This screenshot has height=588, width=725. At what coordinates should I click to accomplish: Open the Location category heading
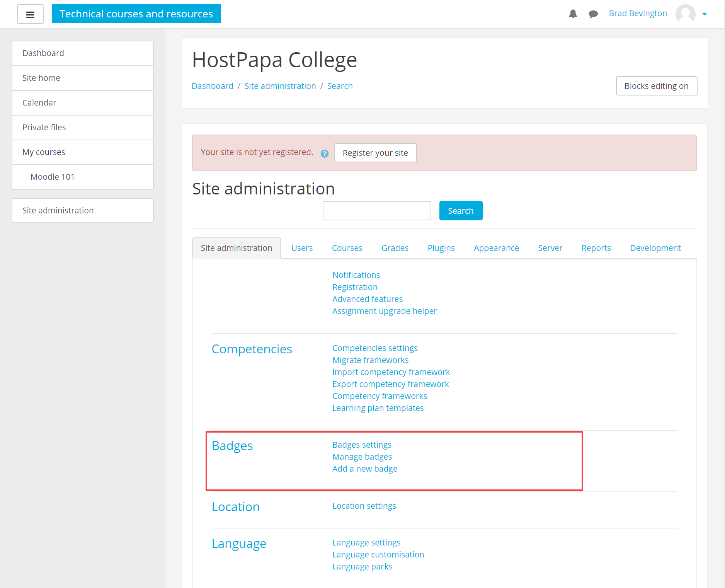235,507
